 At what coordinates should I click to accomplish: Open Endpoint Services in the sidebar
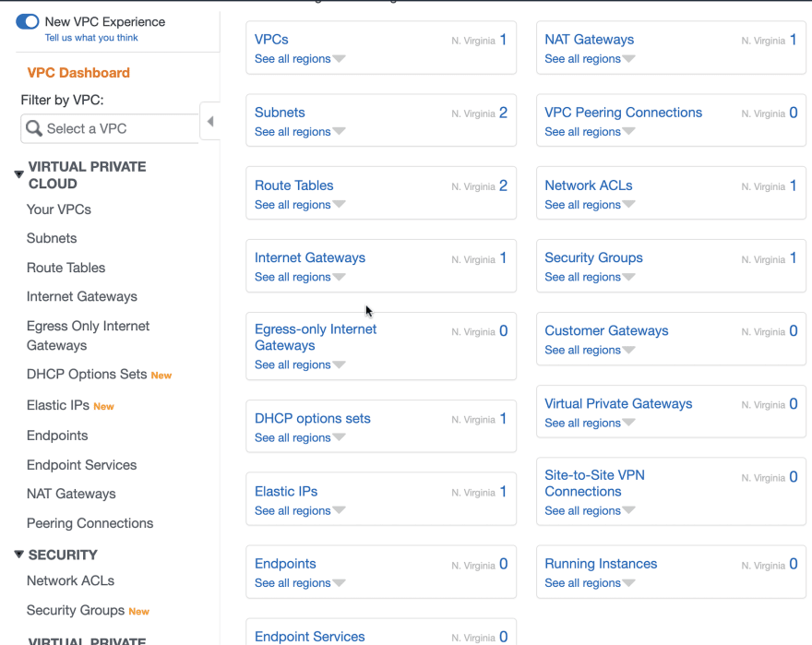click(81, 465)
